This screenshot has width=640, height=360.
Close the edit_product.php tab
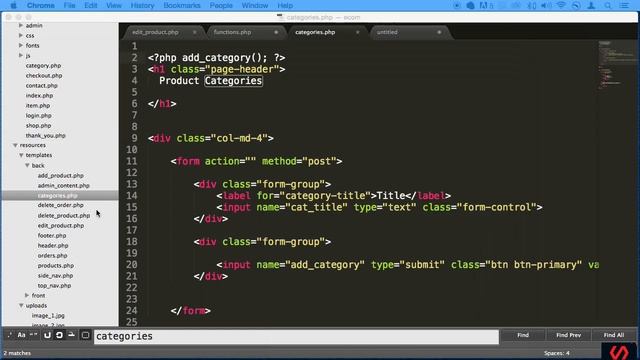coord(195,32)
